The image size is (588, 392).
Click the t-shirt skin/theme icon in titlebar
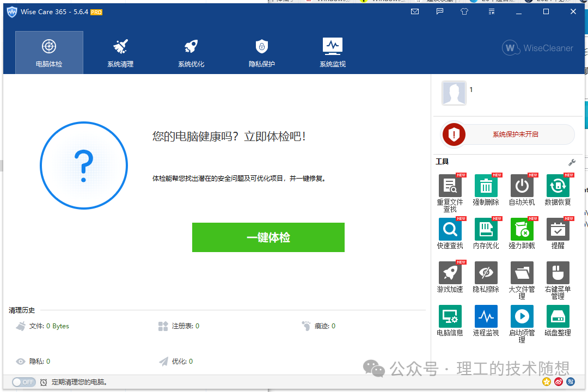coord(464,11)
